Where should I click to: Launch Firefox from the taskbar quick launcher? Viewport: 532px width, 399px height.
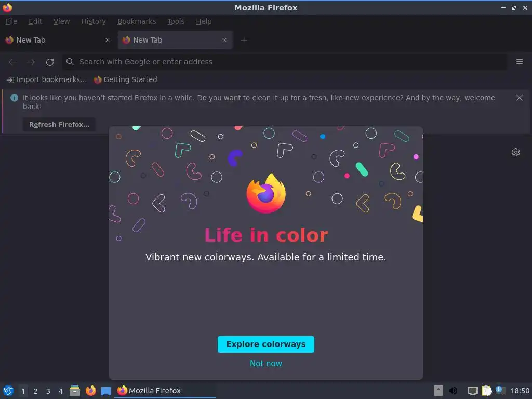90,391
